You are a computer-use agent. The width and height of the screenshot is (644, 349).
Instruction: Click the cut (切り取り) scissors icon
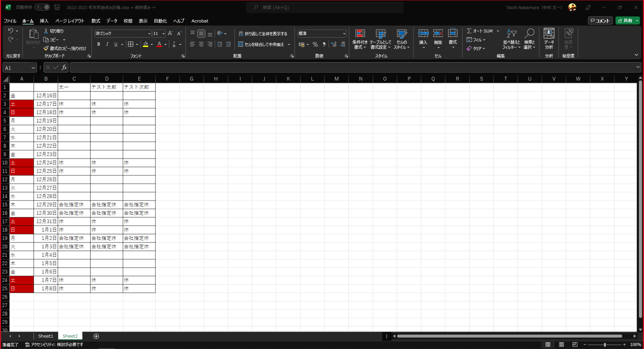(x=46, y=31)
